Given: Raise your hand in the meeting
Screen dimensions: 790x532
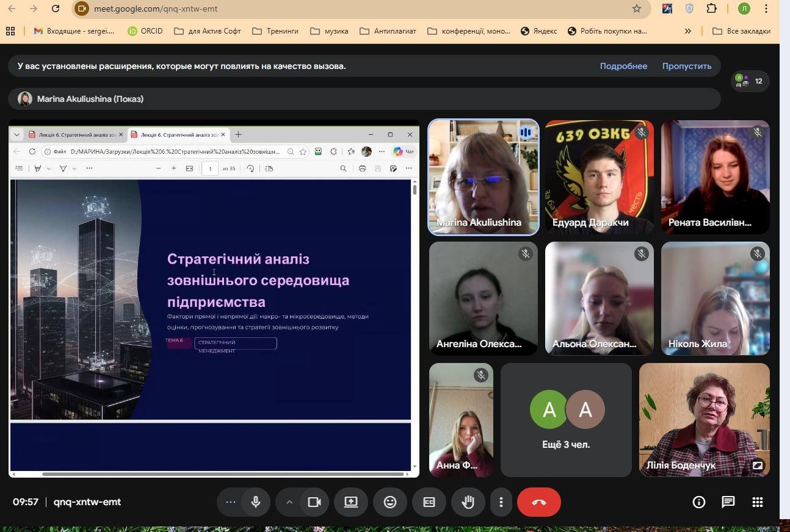Looking at the screenshot, I should coord(468,502).
